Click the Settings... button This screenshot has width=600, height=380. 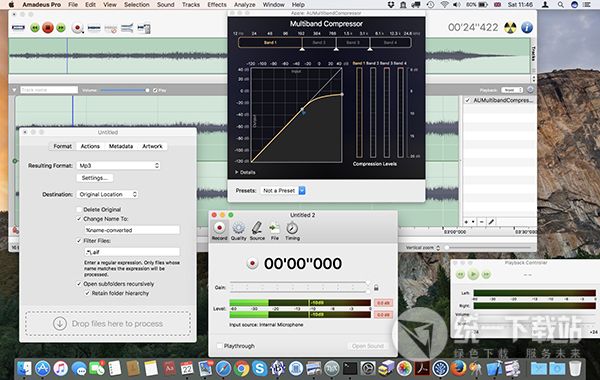[95, 178]
